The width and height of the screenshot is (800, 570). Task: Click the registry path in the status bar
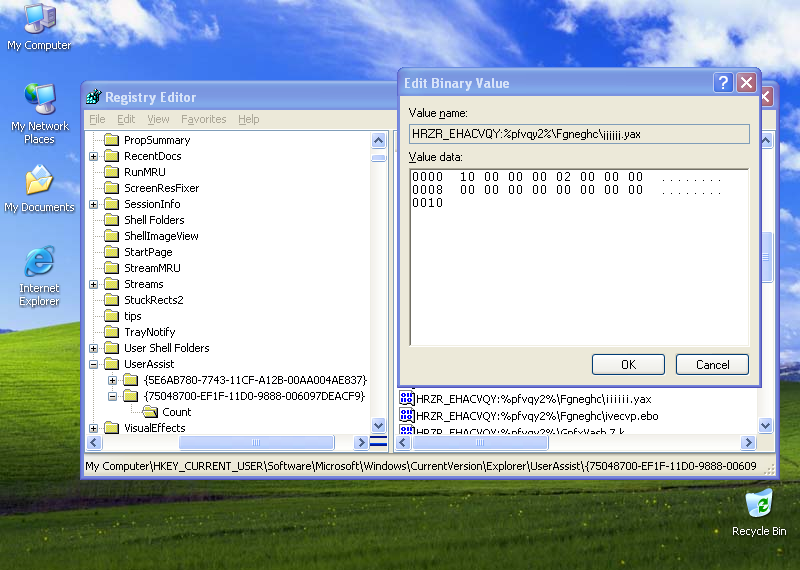click(420, 466)
